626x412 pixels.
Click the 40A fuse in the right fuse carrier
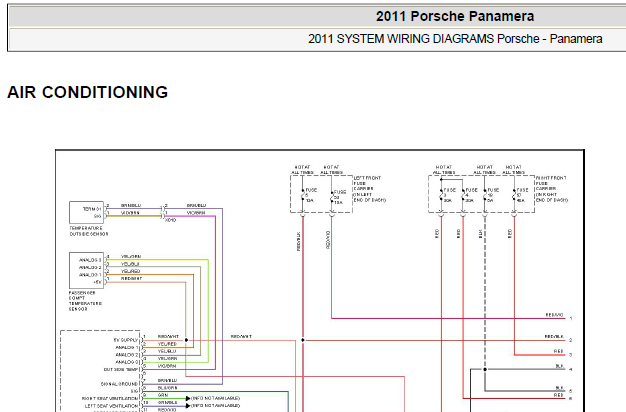tap(520, 195)
